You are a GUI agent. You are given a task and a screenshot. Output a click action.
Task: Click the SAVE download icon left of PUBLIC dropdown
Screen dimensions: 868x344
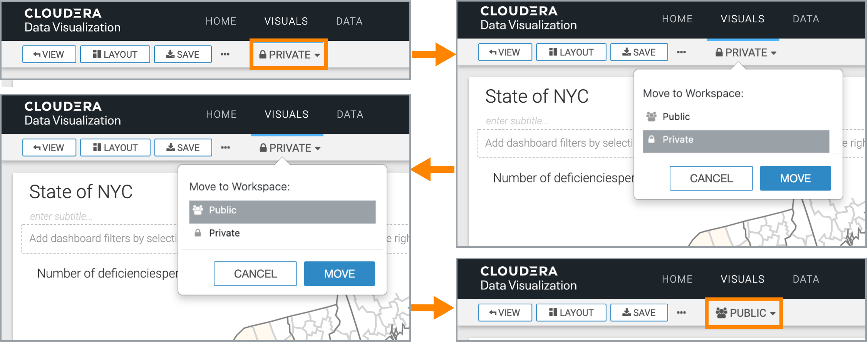point(627,312)
